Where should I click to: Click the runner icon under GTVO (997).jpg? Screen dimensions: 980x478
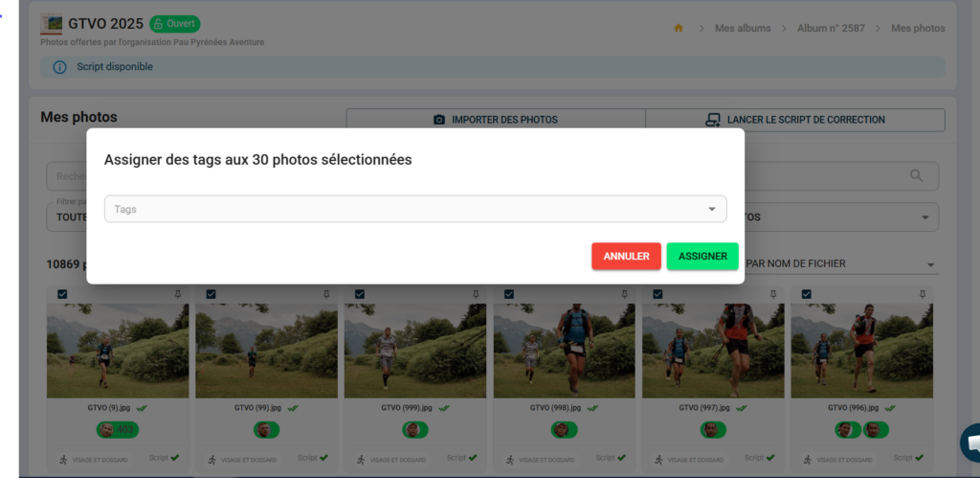click(x=658, y=459)
